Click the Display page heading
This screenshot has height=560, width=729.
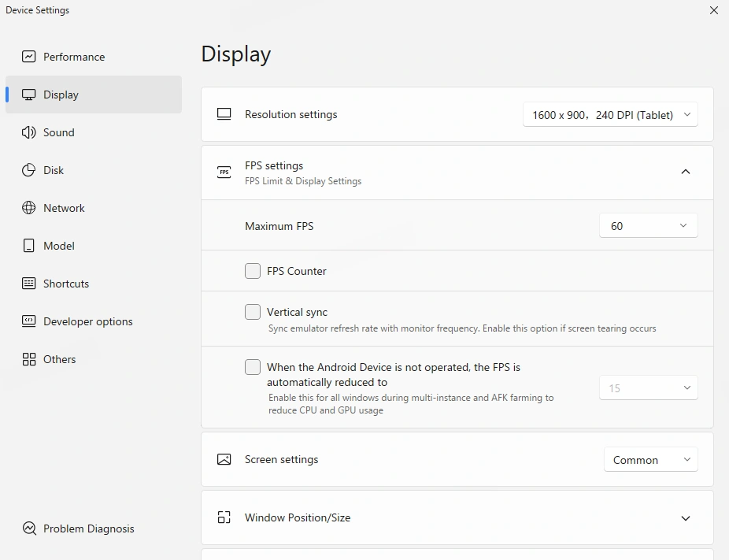pos(236,54)
